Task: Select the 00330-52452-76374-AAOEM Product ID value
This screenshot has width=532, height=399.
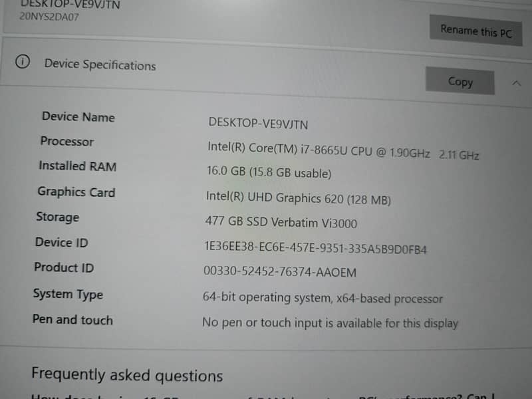Action: (280, 271)
